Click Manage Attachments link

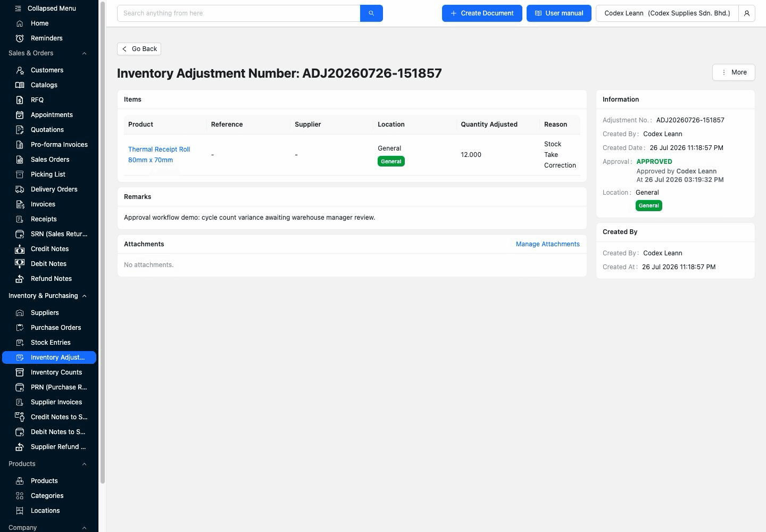[x=547, y=244]
